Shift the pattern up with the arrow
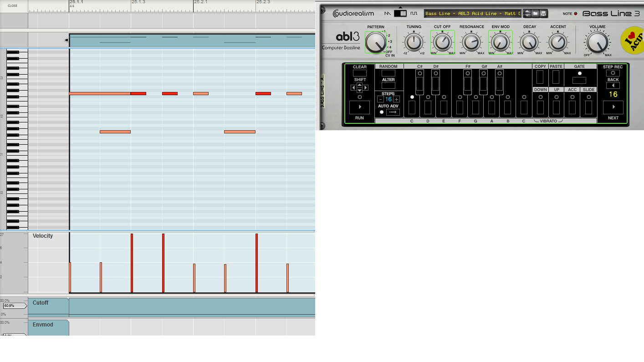Viewport: 644px width, 362px height. [360, 85]
